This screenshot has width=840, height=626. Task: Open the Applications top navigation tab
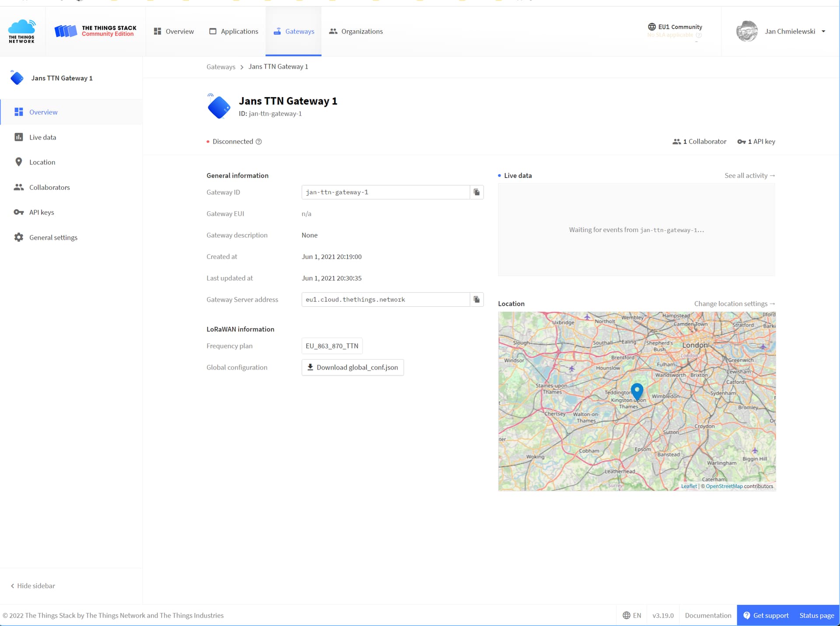tap(234, 31)
